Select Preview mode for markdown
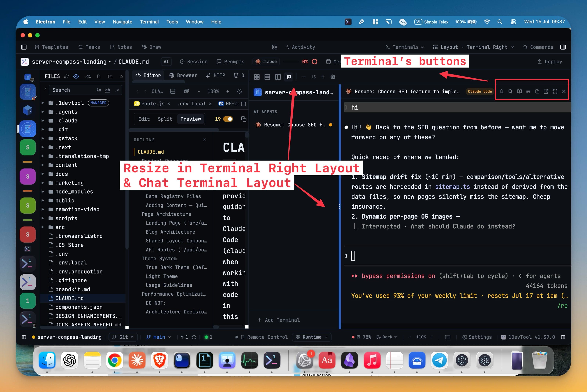 click(191, 119)
